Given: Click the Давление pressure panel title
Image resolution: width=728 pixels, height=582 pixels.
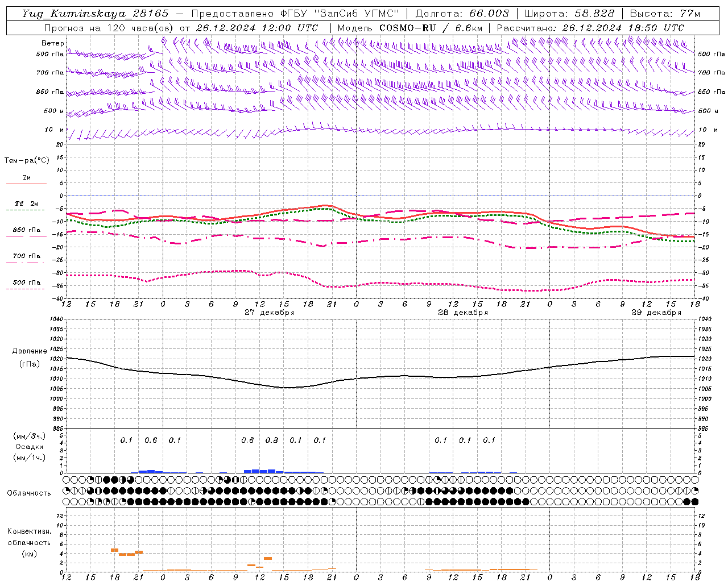Looking at the screenshot, I should [x=30, y=351].
